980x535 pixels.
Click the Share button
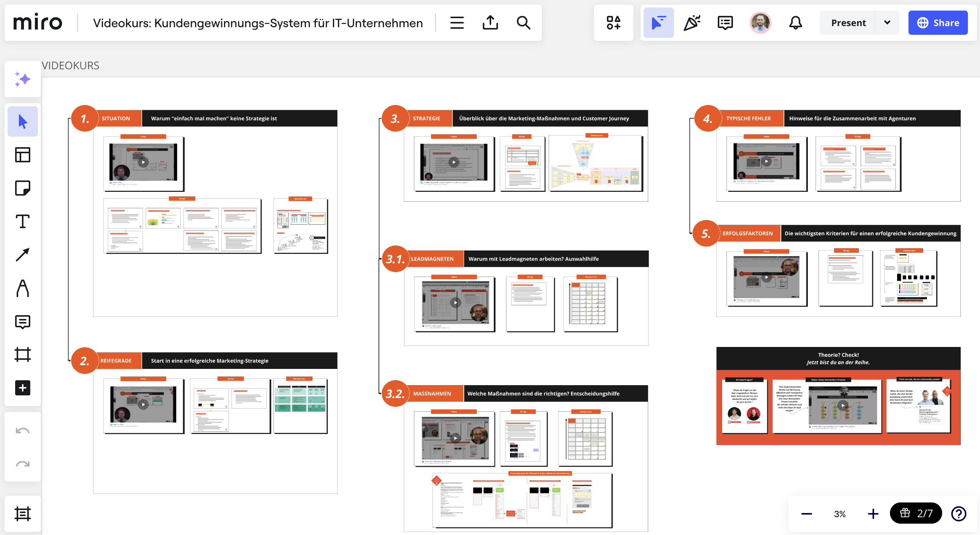coord(938,23)
